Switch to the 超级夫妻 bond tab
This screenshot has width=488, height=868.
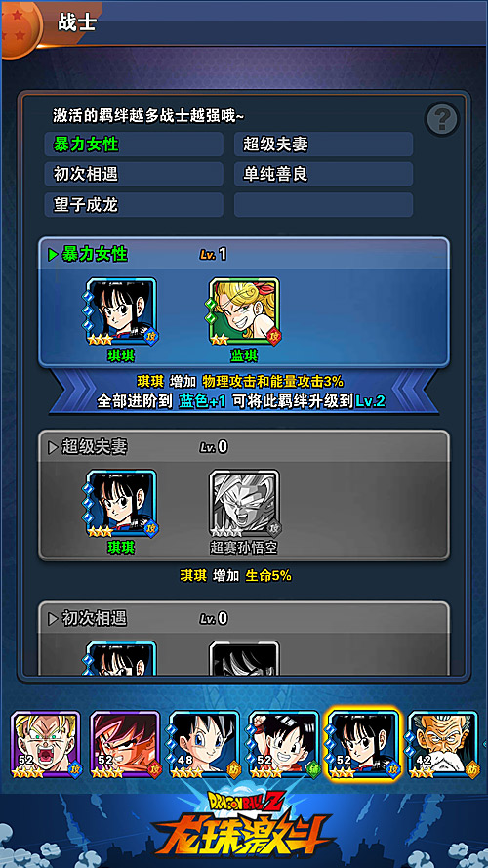pyautogui.click(x=324, y=145)
